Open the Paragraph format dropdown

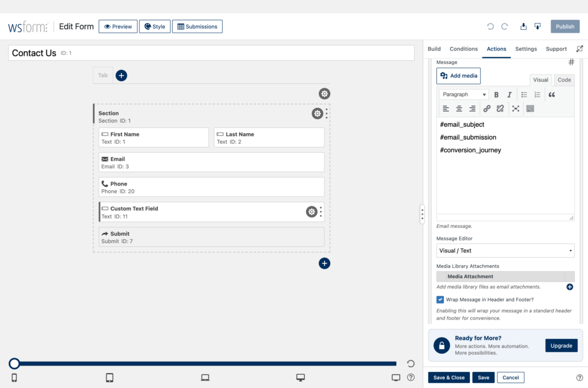coord(463,95)
